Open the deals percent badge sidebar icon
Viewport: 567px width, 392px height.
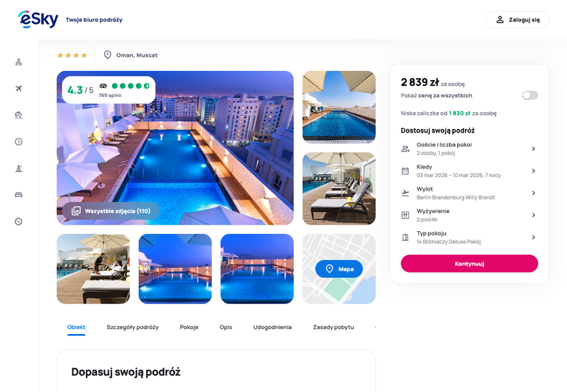19,221
